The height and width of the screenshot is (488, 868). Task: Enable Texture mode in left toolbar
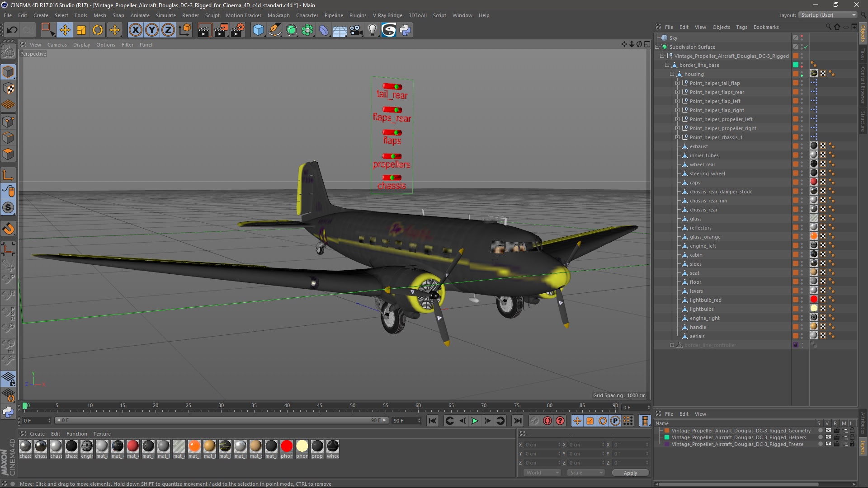(8, 89)
